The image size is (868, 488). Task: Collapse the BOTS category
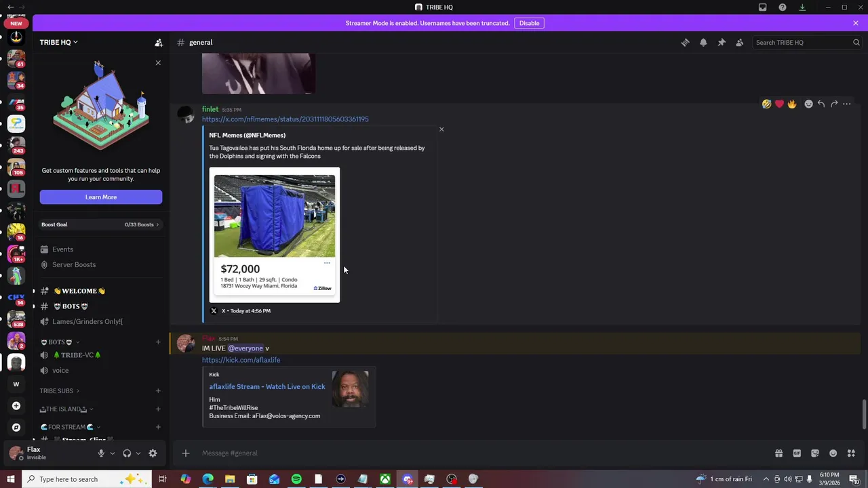tap(60, 342)
